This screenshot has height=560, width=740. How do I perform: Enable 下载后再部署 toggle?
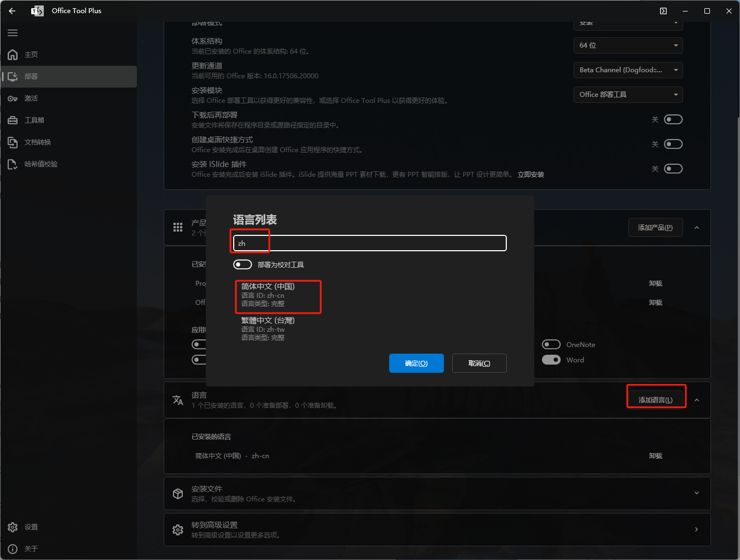click(673, 119)
